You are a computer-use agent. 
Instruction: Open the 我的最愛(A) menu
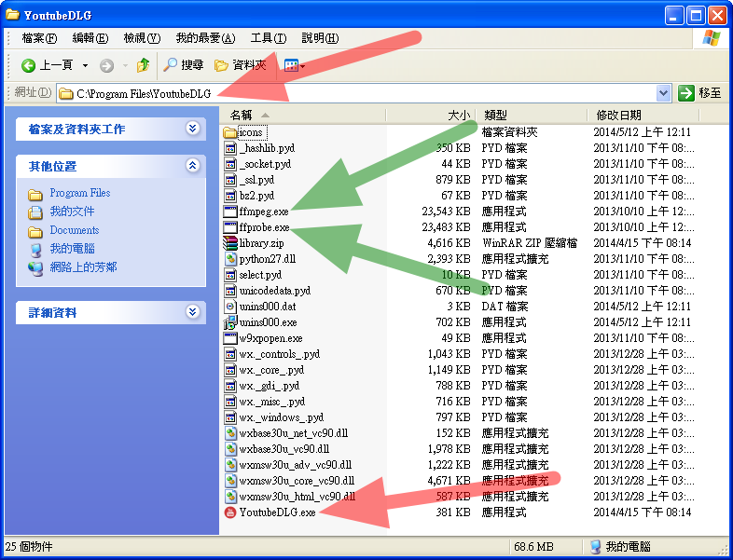coord(205,38)
